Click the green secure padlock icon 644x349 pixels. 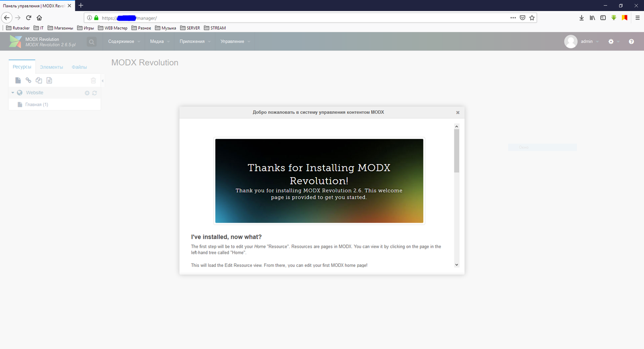[96, 18]
